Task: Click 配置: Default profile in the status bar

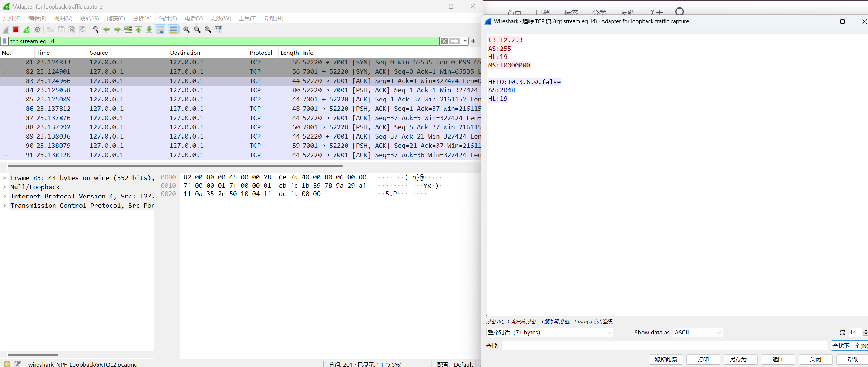Action: point(455,364)
